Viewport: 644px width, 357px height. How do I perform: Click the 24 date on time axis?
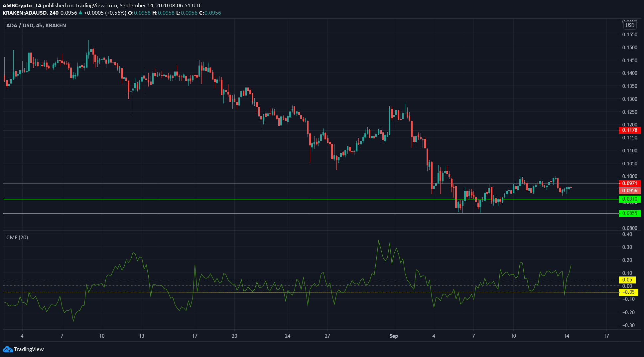coord(288,336)
